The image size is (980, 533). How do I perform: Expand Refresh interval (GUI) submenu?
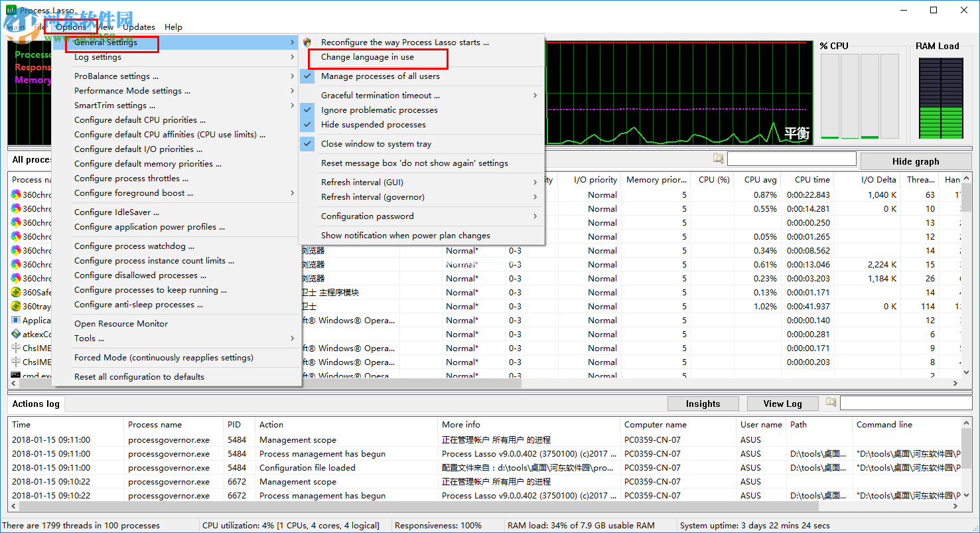coord(422,182)
